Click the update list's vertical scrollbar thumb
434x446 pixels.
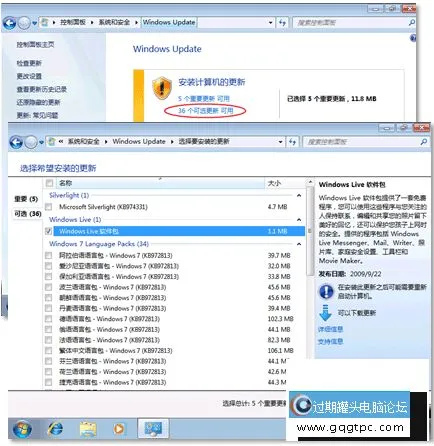(310, 231)
